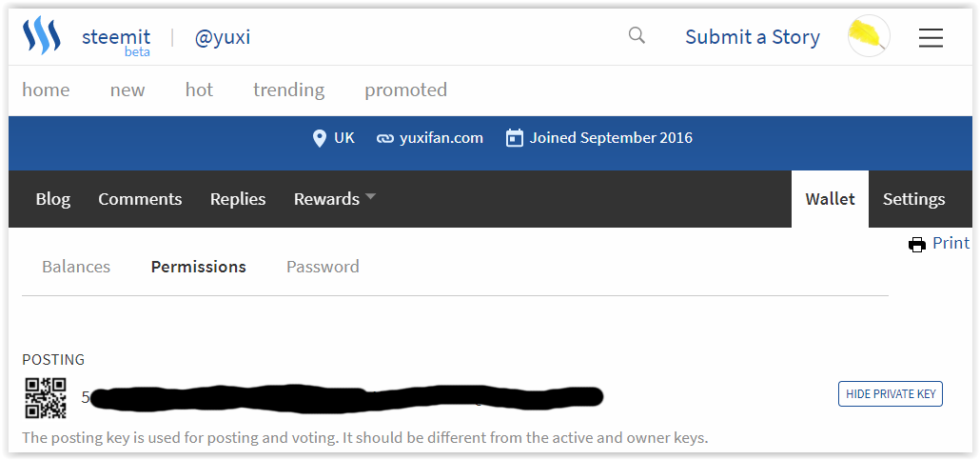Open the Password sub-tab
The height and width of the screenshot is (460, 980).
coord(323,267)
